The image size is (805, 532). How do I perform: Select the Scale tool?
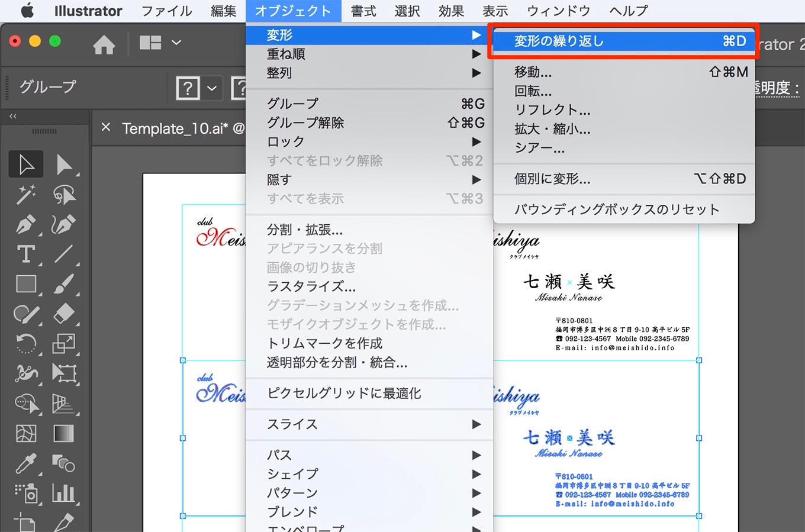point(64,343)
